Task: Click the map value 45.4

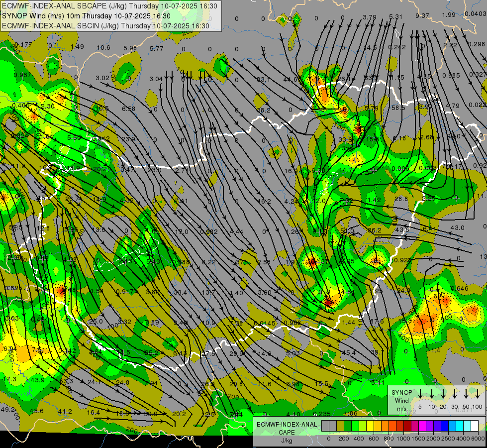Action: (349, 352)
